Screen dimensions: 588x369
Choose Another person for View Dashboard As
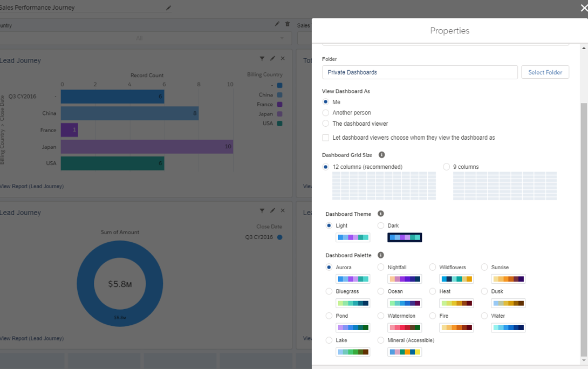click(325, 113)
